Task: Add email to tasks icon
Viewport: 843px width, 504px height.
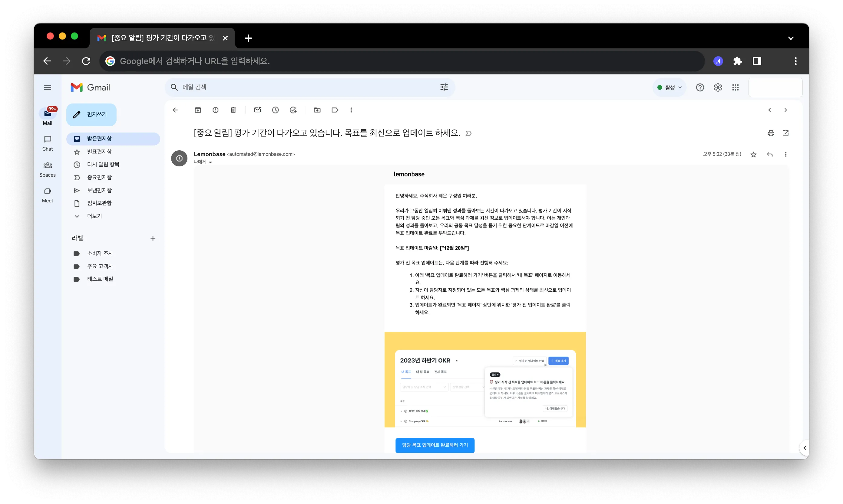Action: (x=293, y=110)
